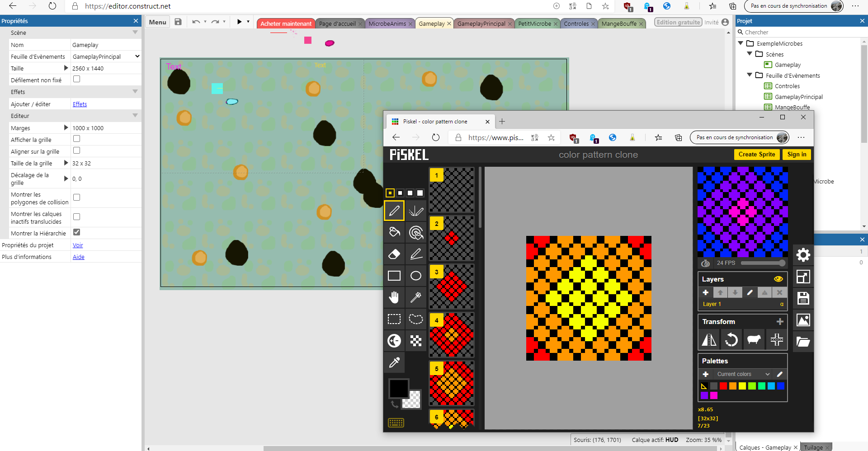Open Piskel preferences gear icon
Image resolution: width=868 pixels, height=451 pixels.
[803, 255]
